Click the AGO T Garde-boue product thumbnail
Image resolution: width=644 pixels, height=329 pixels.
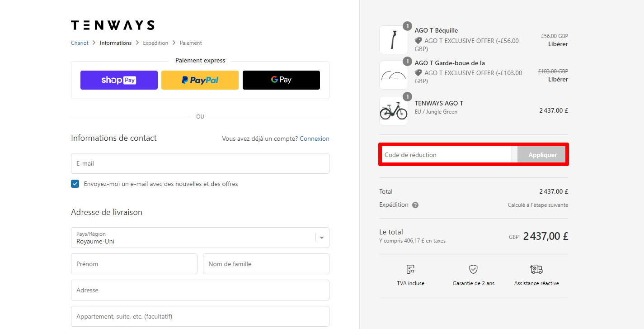point(394,75)
